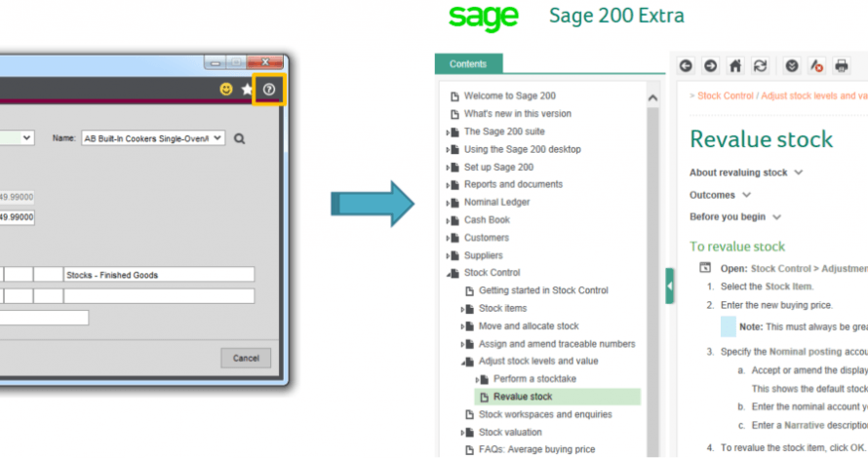This screenshot has width=868, height=458.
Task: Open the Name dropdown for AB Built-In Cookers
Action: coord(217,137)
